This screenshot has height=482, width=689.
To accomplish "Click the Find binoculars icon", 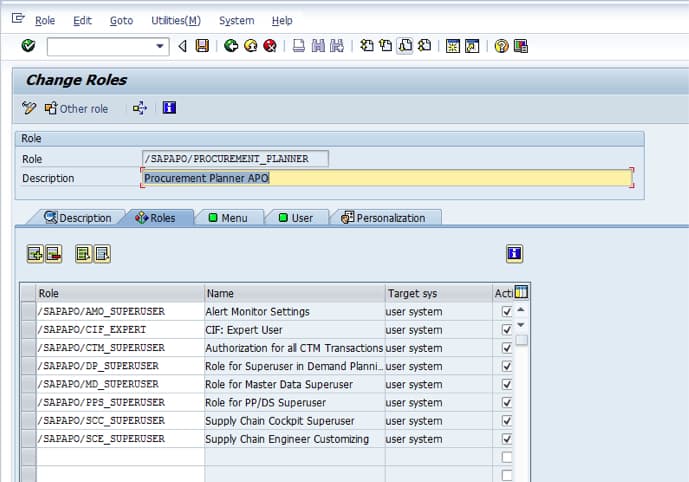I will (318, 46).
